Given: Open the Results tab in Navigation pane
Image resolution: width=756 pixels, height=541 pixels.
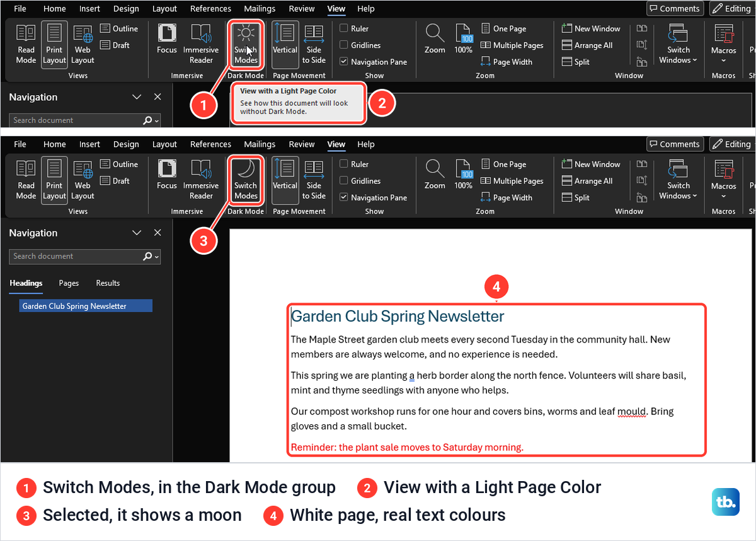Looking at the screenshot, I should tap(108, 283).
